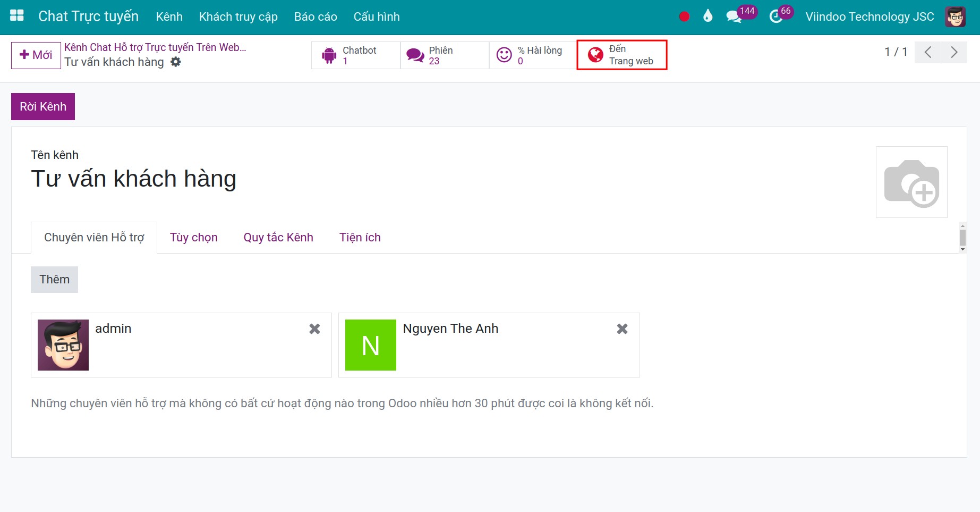Open Báo cáo menu
980x512 pixels.
click(316, 17)
